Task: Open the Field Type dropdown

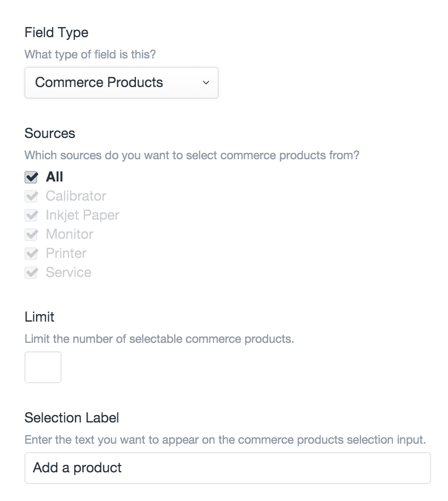Action: (x=121, y=83)
